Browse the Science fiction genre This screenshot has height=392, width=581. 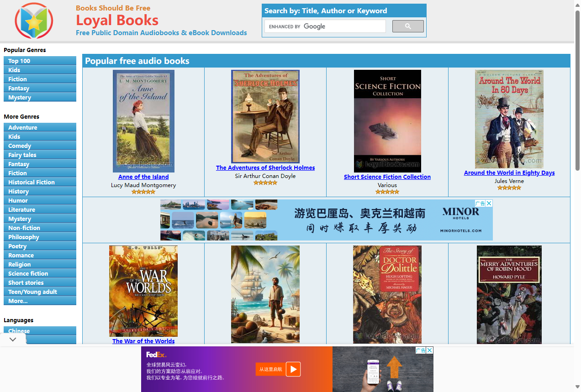click(27, 273)
